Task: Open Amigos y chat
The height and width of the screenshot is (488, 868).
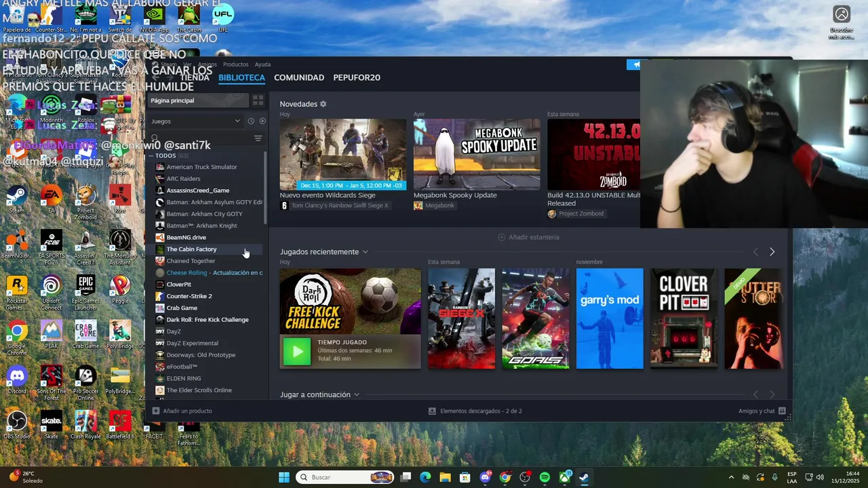Action: 762,411
